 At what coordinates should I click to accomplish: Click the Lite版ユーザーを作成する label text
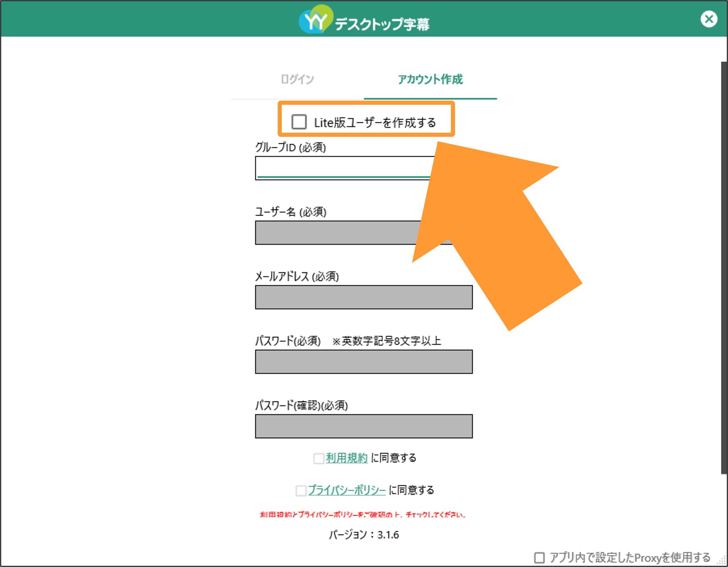375,122
